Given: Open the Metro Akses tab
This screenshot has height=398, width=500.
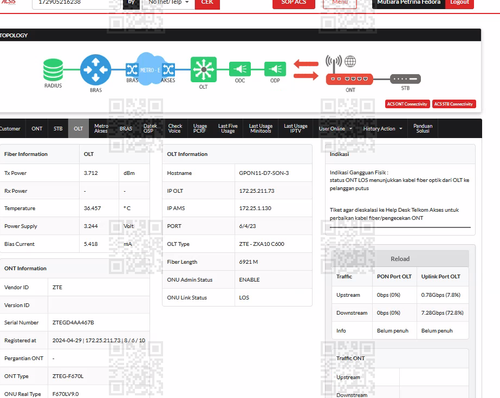Looking at the screenshot, I should point(101,128).
